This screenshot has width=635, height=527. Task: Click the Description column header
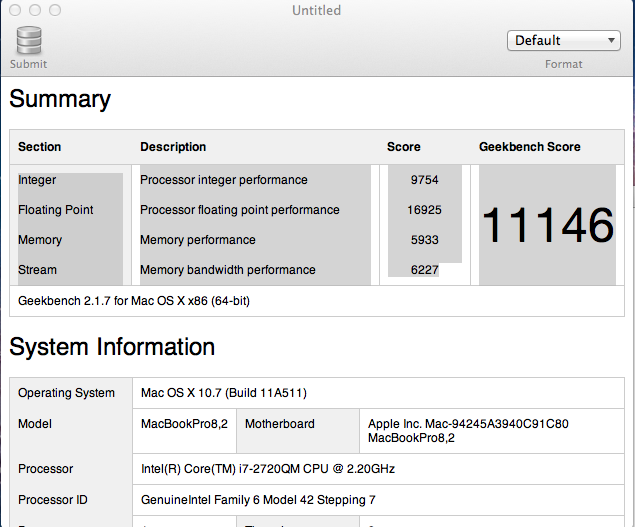point(173,147)
